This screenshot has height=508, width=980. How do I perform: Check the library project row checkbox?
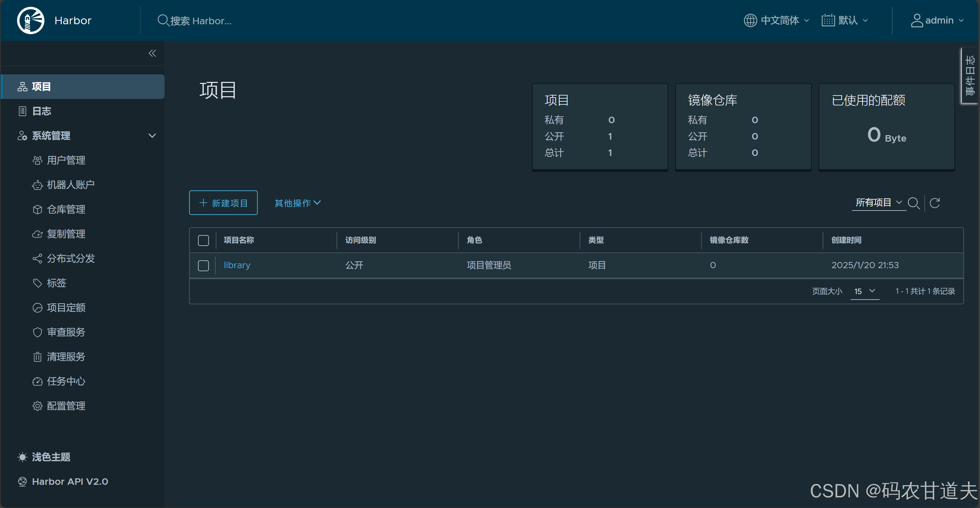[203, 265]
